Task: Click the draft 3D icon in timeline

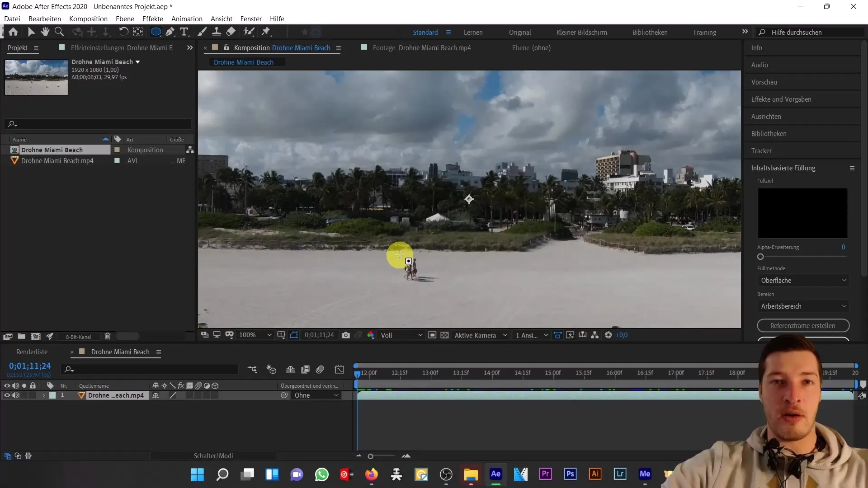Action: (x=271, y=370)
